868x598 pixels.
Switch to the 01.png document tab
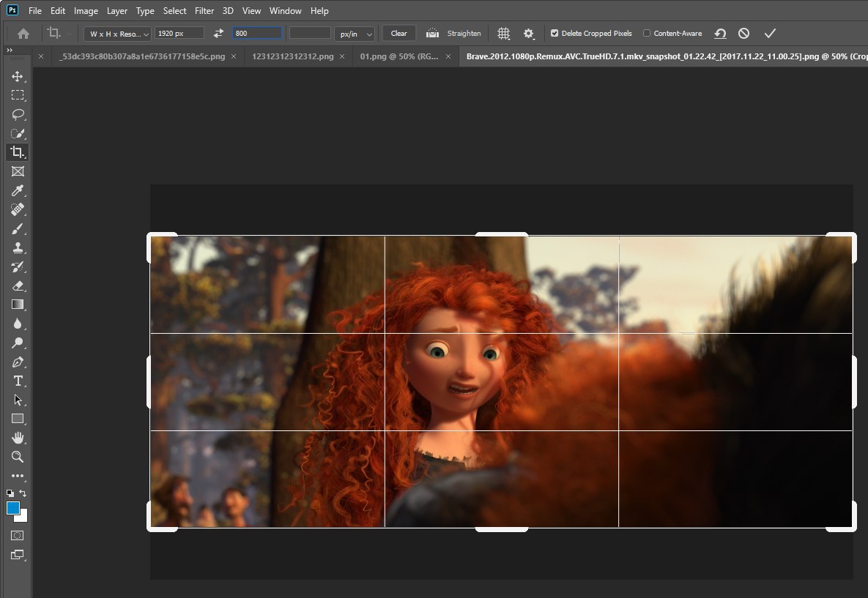(399, 56)
